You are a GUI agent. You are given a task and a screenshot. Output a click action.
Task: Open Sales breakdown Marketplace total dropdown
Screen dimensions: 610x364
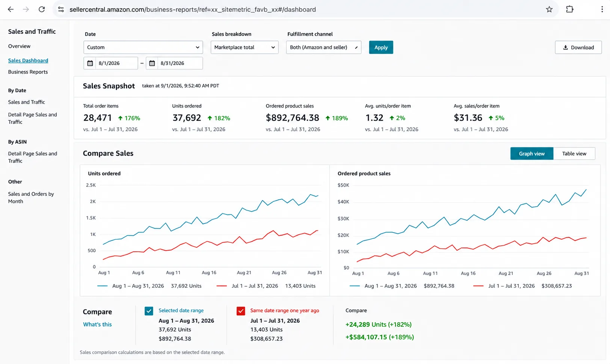(x=245, y=47)
